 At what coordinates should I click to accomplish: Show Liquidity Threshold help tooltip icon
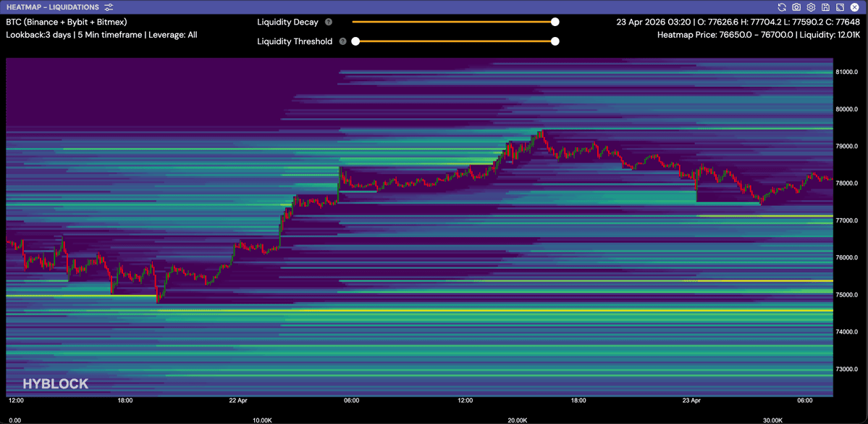342,41
